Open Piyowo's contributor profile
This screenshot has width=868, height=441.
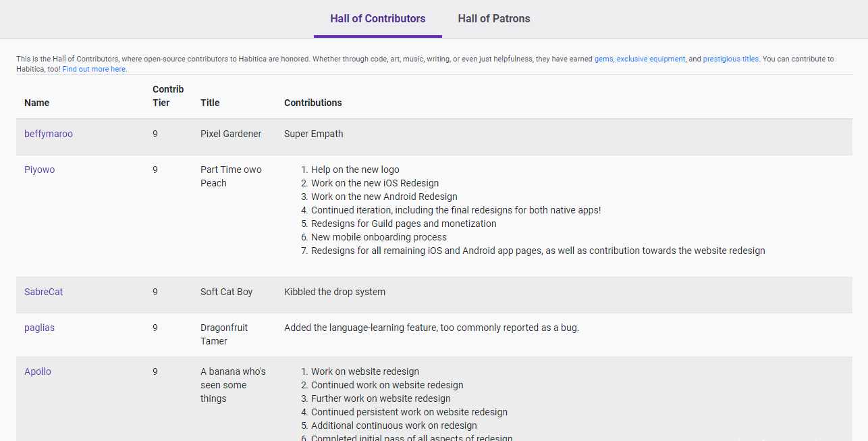tap(39, 170)
